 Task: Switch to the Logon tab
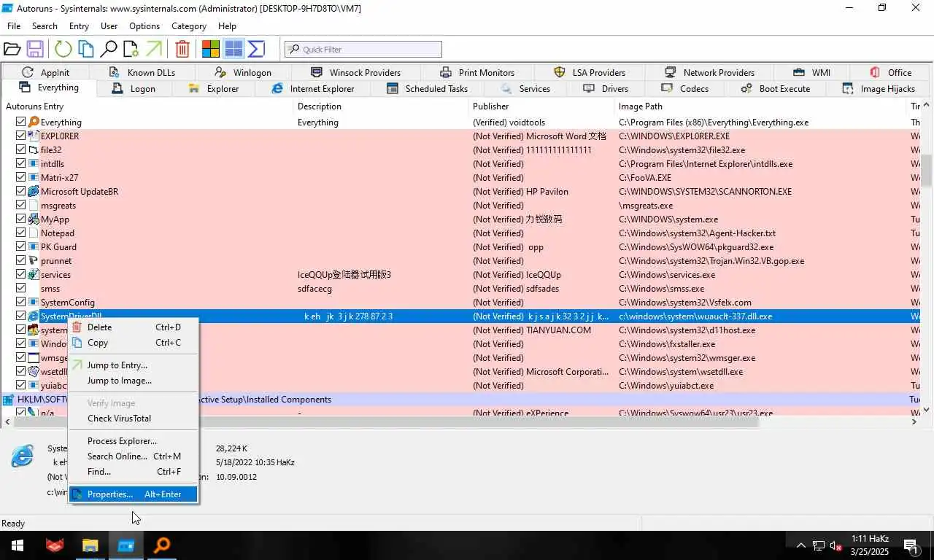pyautogui.click(x=134, y=88)
